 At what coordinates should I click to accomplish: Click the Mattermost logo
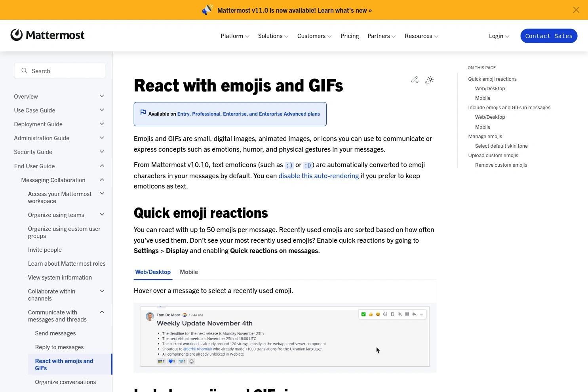click(x=48, y=35)
